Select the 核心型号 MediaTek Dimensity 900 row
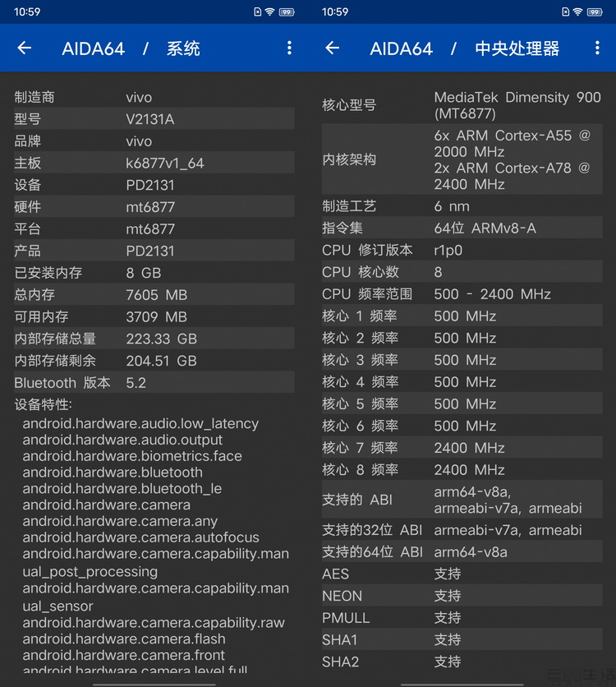 tap(462, 105)
